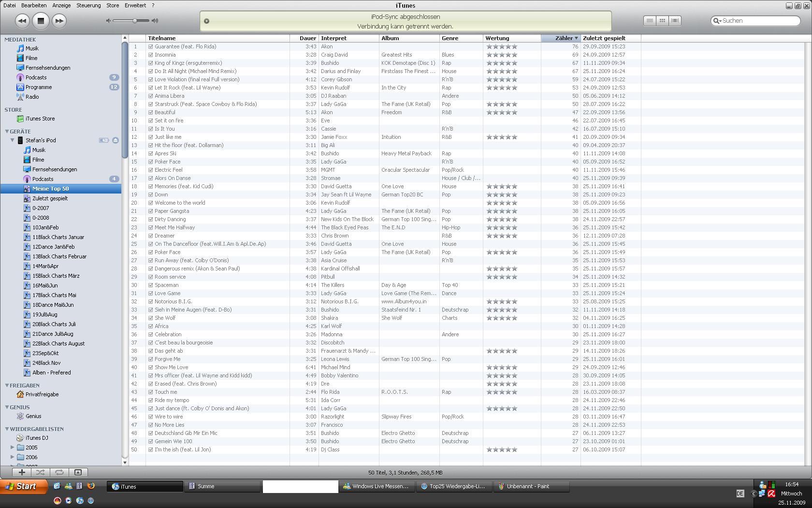The image size is (812, 508).
Task: Launch Firefox from quick launch
Action: (x=90, y=486)
